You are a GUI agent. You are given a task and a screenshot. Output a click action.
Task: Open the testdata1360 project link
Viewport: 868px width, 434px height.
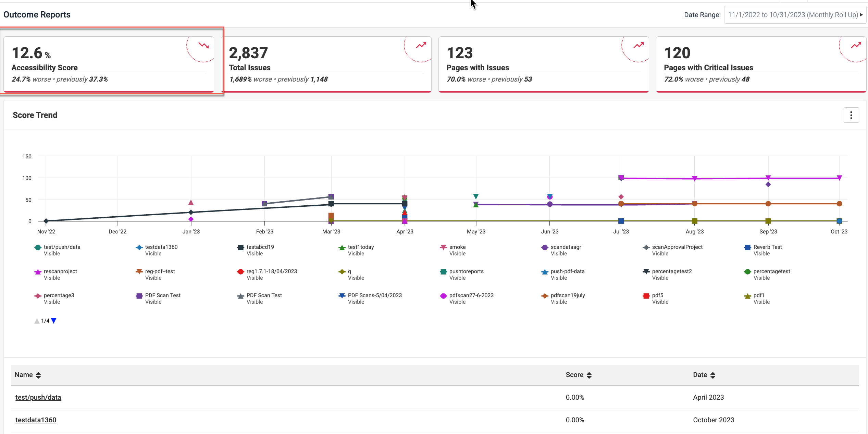(x=36, y=420)
